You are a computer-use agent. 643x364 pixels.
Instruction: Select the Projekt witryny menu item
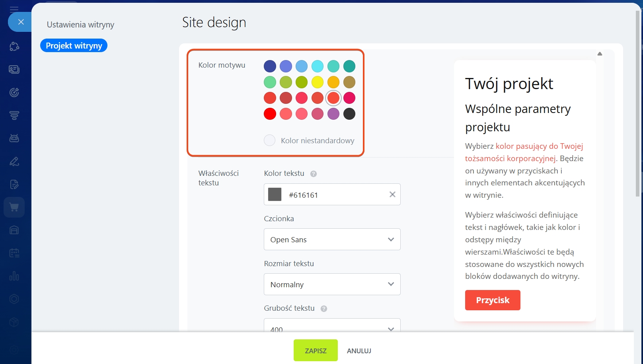click(x=74, y=46)
